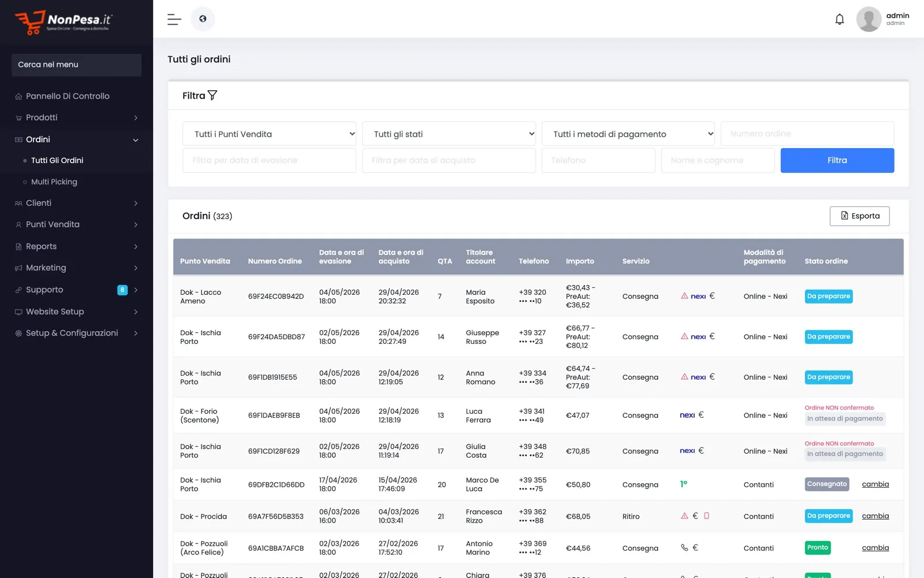Click cambia link for Marco De Luca order
Screen dimensions: 924x578
pos(875,484)
